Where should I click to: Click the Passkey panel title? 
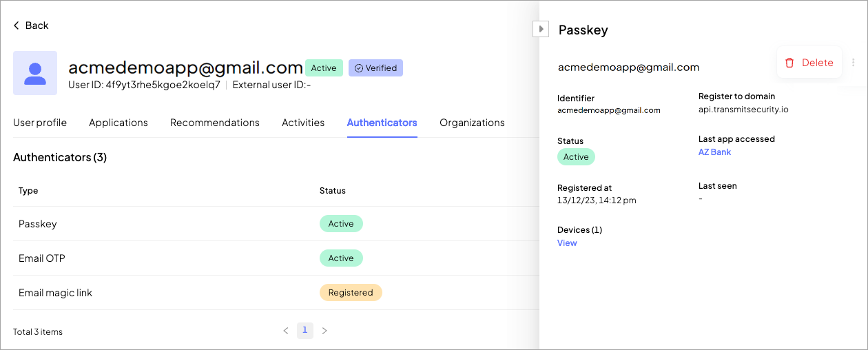(x=583, y=30)
